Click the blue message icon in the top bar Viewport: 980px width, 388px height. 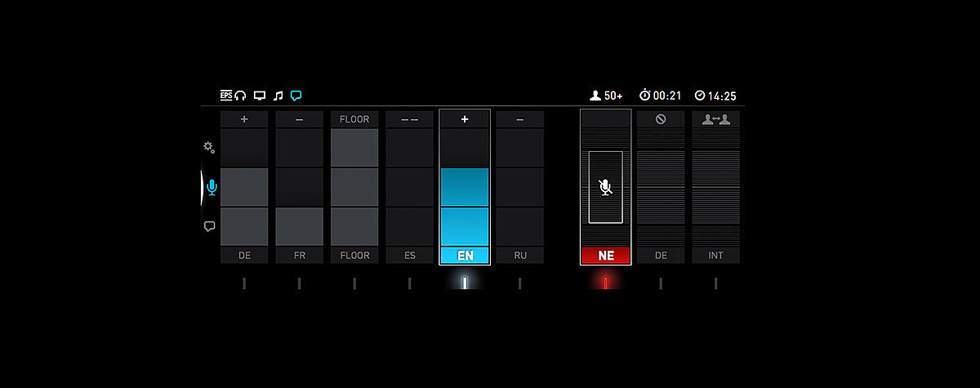(x=296, y=96)
